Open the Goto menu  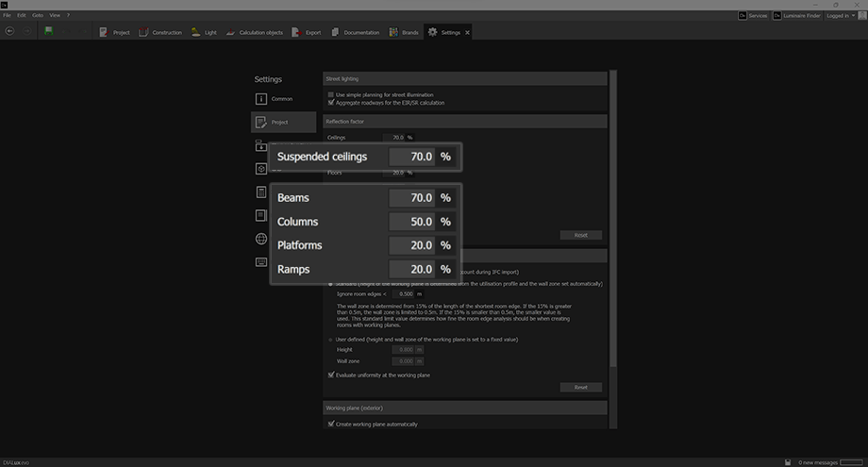[x=38, y=15]
